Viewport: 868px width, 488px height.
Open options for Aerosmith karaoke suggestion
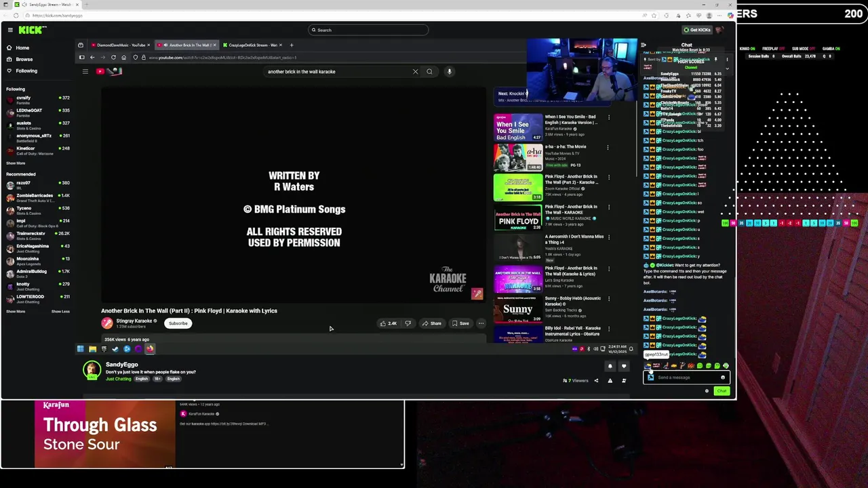(x=608, y=237)
